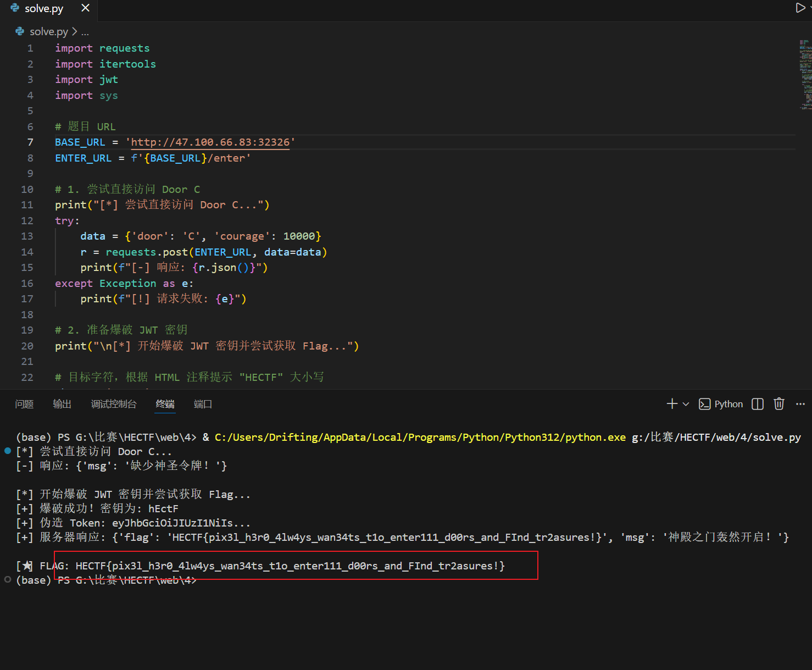The height and width of the screenshot is (670, 812).
Task: Switch to the 问题 (Problems) panel tab
Action: [24, 404]
